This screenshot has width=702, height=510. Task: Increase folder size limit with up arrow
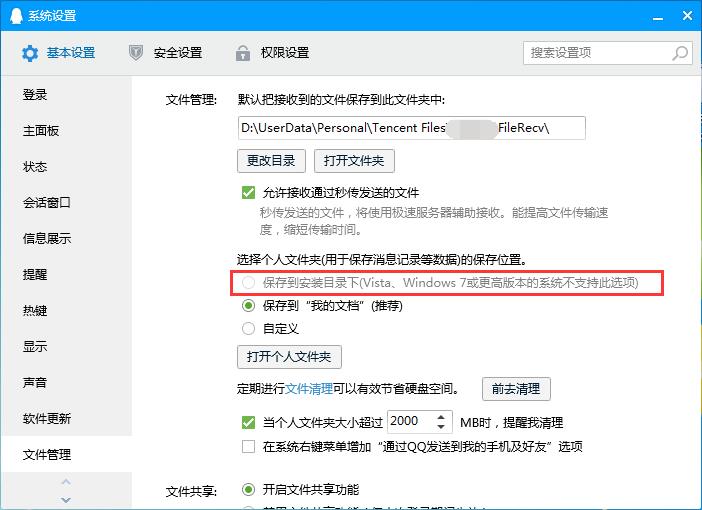pos(441,417)
